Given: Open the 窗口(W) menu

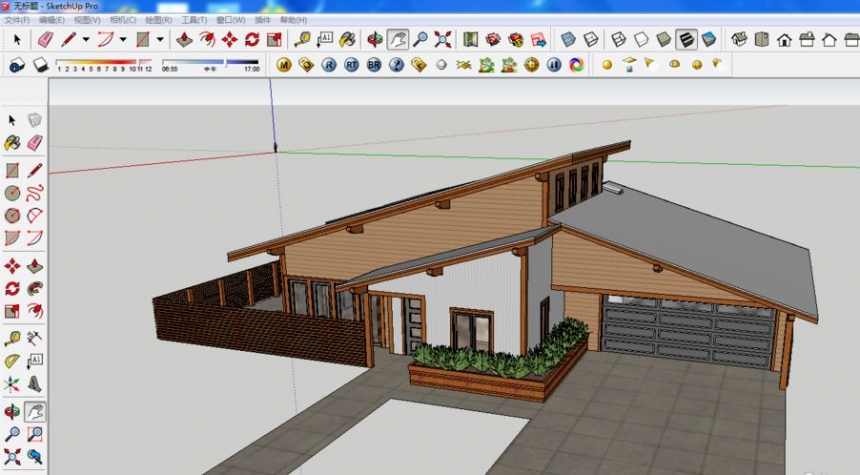Looking at the screenshot, I should [230, 20].
